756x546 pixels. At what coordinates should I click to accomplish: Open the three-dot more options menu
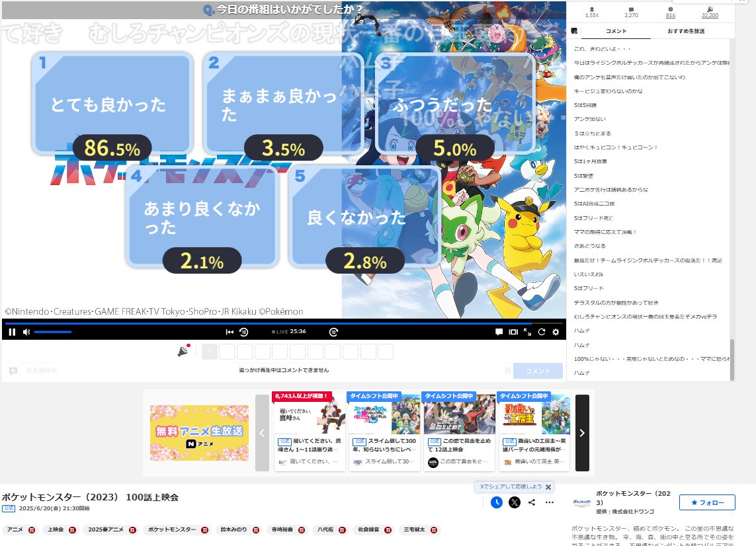click(550, 502)
